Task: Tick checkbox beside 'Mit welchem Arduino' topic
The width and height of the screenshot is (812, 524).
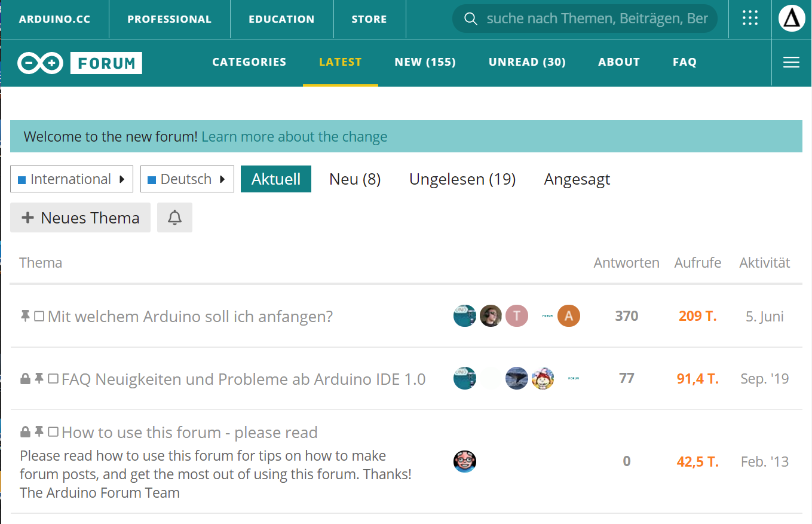Action: click(39, 316)
